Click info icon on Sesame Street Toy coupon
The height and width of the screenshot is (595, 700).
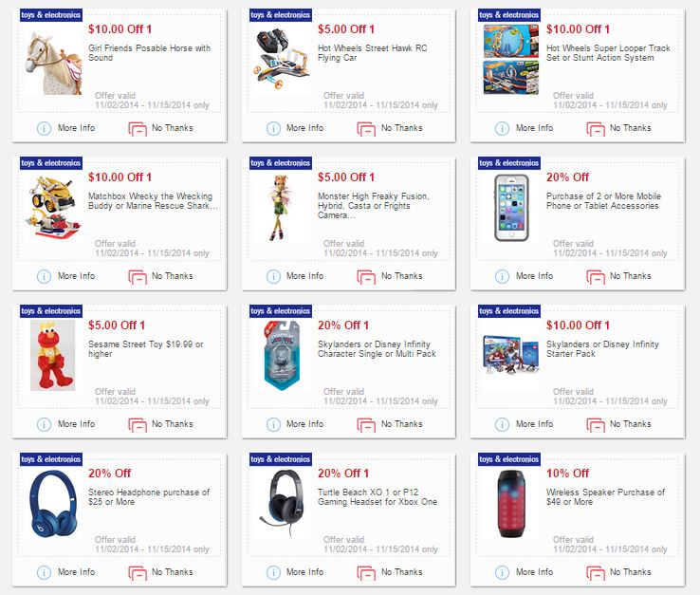coord(44,424)
